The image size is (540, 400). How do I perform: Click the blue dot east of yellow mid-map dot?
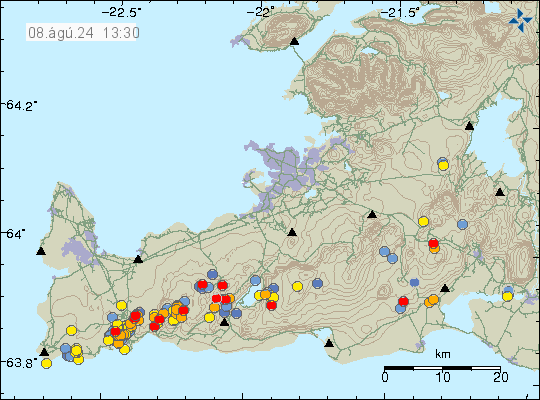coord(317,284)
